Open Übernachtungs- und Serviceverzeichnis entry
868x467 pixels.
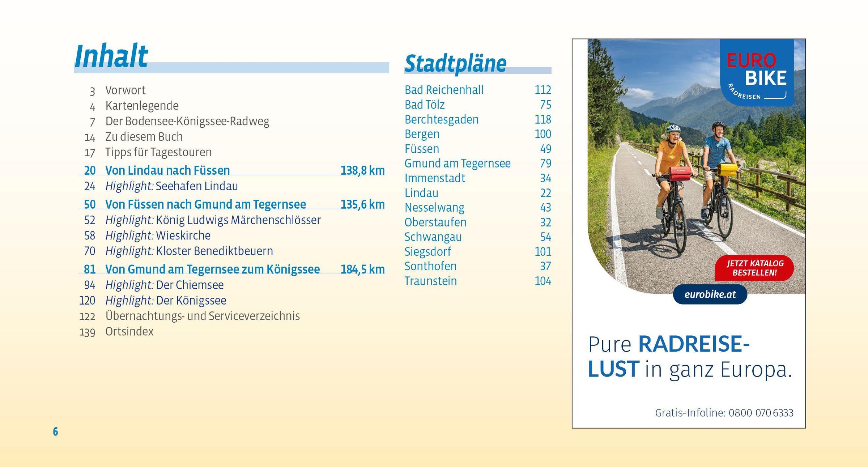point(202,316)
